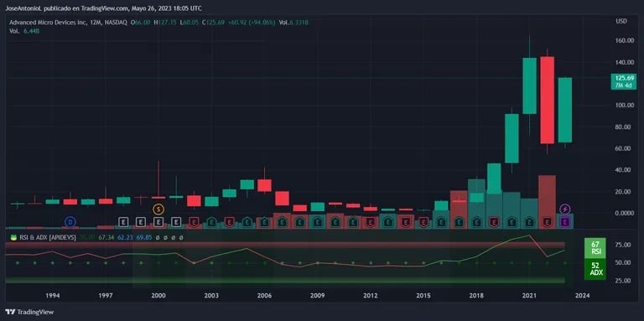Click the 2024 time axis label
644x321 pixels.
click(583, 295)
